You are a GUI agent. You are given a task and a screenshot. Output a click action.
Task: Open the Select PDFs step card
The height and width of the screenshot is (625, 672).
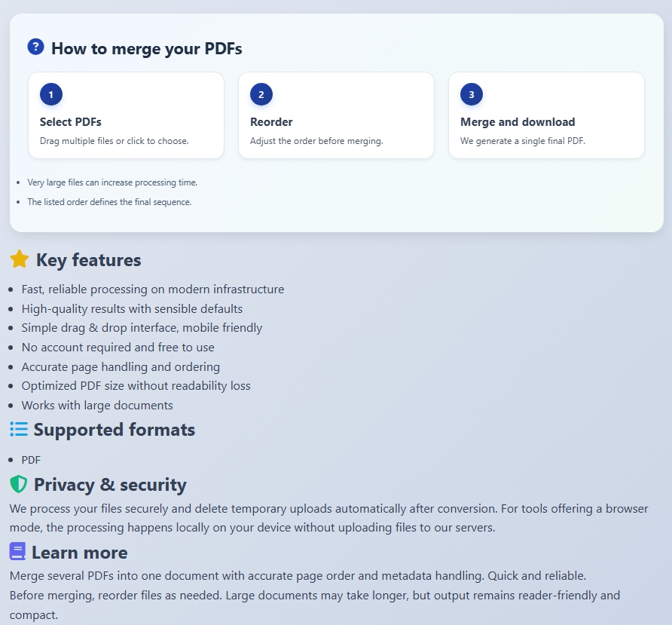click(126, 115)
